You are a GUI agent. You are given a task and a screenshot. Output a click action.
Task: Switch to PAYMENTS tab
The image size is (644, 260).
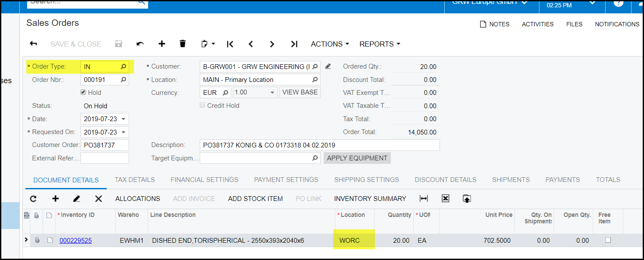(563, 180)
